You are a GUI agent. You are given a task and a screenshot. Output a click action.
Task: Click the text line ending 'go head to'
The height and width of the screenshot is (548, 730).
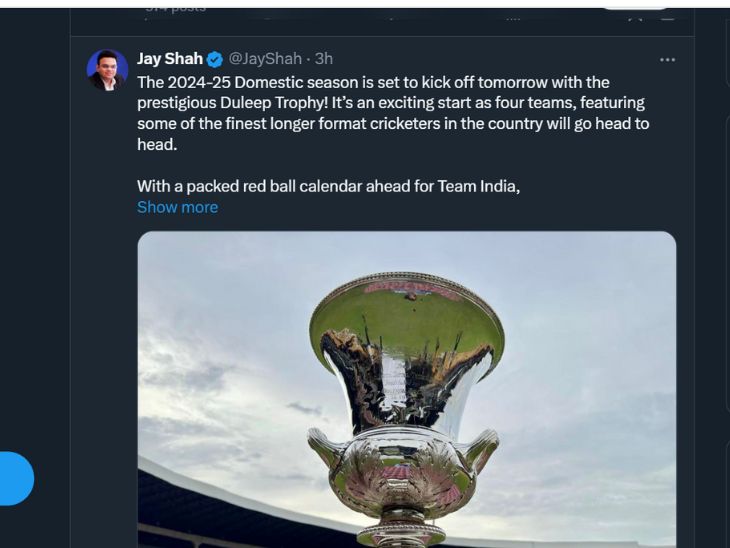393,124
